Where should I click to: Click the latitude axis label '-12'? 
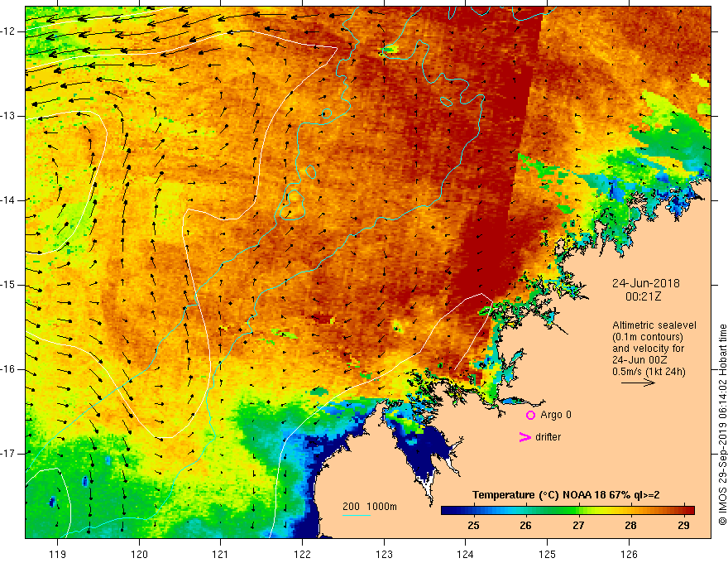(9, 31)
